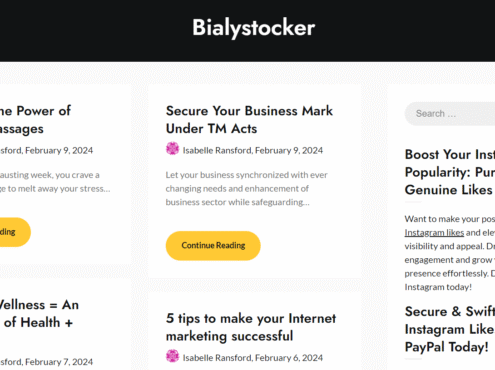Click Continue Reading under TM Acts article
The height and width of the screenshot is (370, 495).
pos(213,246)
